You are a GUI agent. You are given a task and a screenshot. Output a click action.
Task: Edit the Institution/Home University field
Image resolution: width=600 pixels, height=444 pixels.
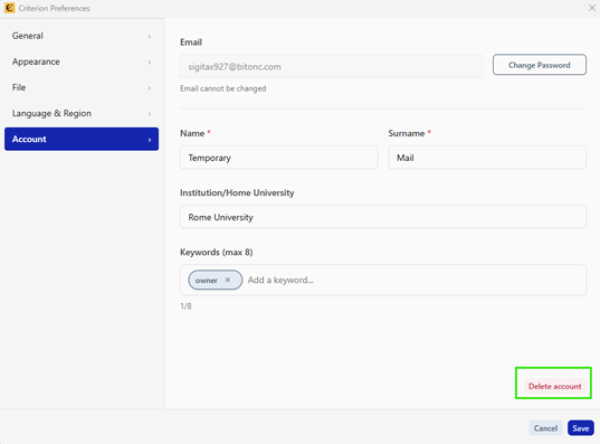click(382, 217)
